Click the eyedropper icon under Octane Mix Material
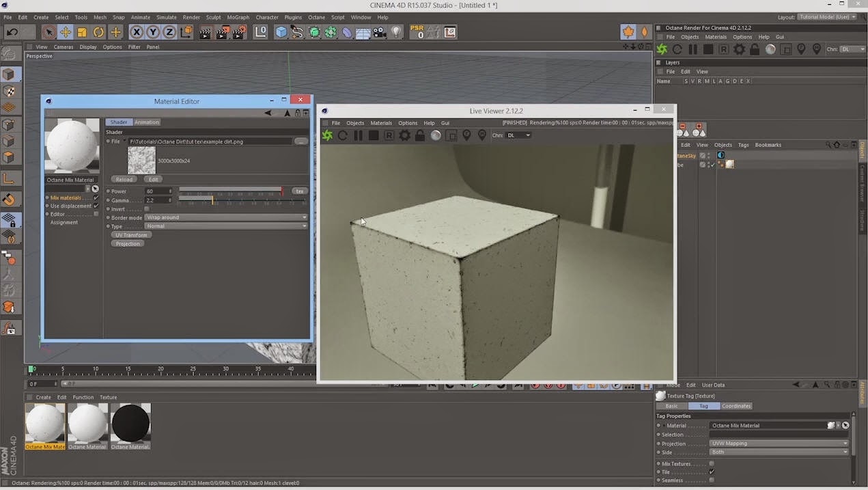This screenshot has height=490, width=868. click(95, 189)
